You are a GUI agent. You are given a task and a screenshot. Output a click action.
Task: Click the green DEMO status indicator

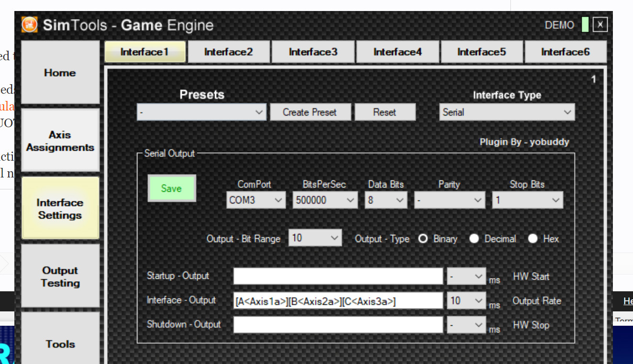(x=585, y=25)
